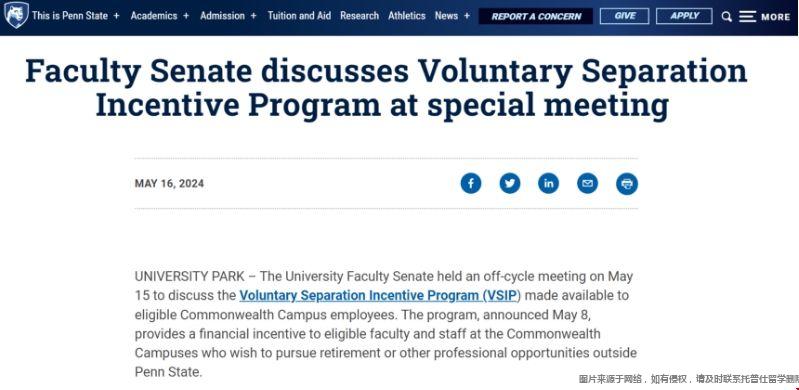Open Tuition and Aid page
799x390 pixels.
click(x=299, y=16)
